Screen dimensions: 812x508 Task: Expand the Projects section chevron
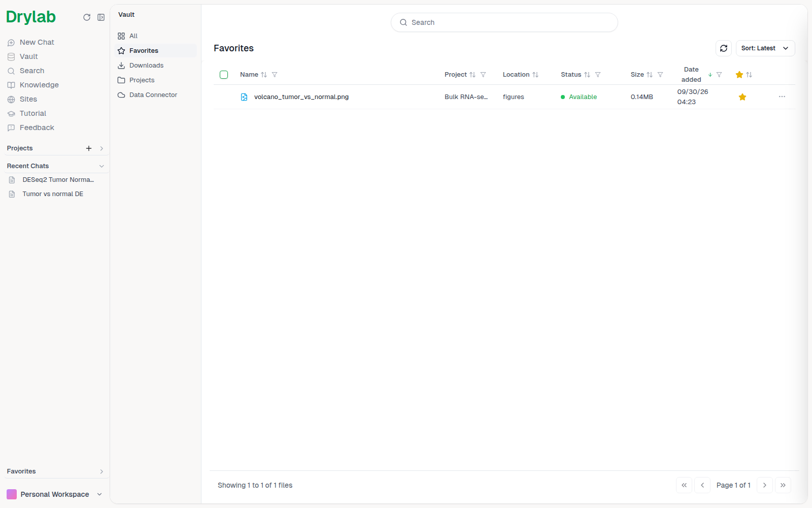pos(101,148)
